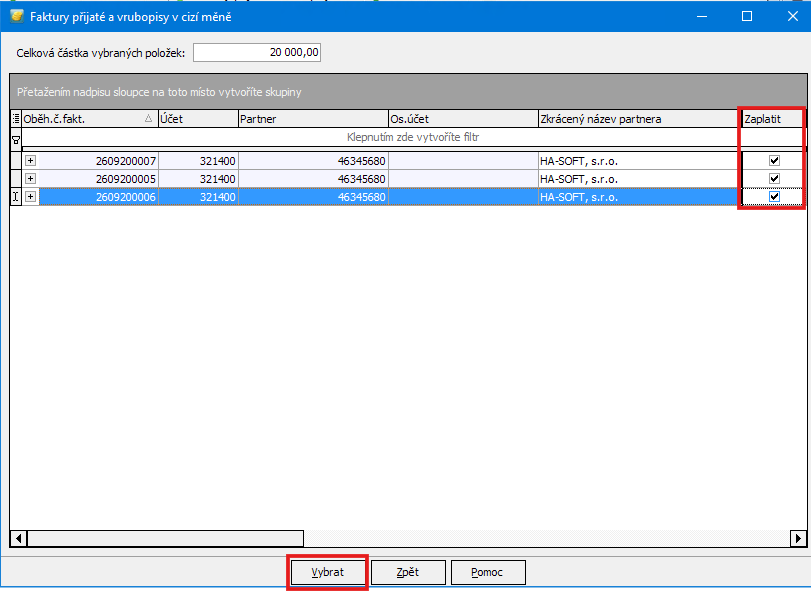Click the Celková částka vybraných položek field
This screenshot has height=591, width=811.
[x=257, y=53]
